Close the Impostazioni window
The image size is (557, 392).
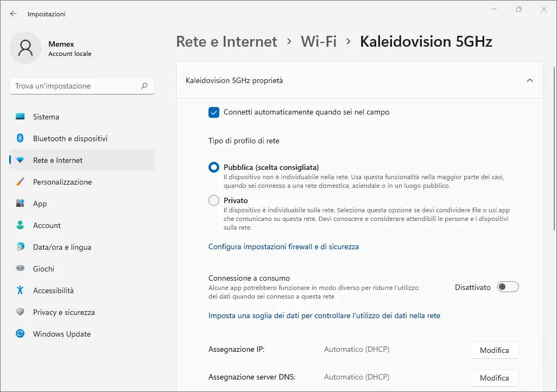(544, 9)
